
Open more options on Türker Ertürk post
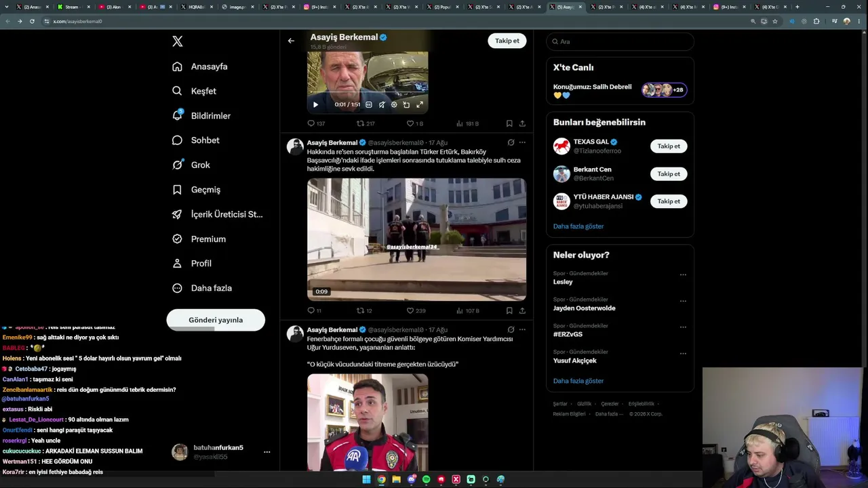tap(522, 142)
